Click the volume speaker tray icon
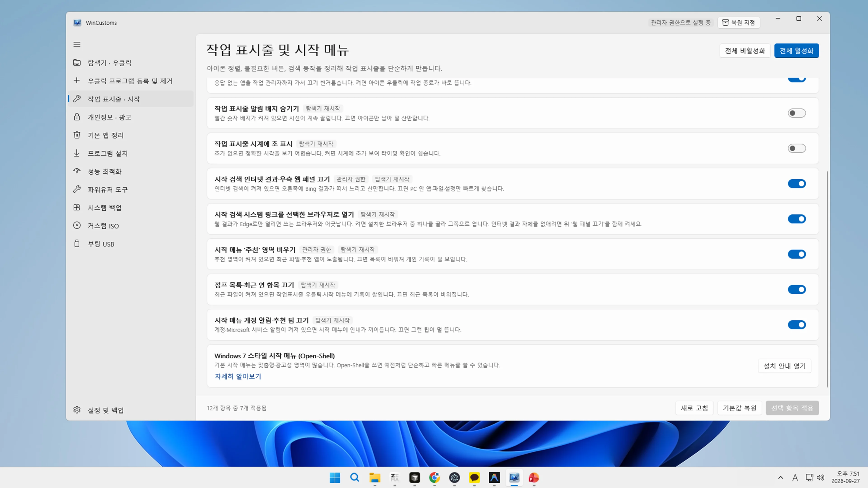Viewport: 868px width, 488px height. (821, 478)
